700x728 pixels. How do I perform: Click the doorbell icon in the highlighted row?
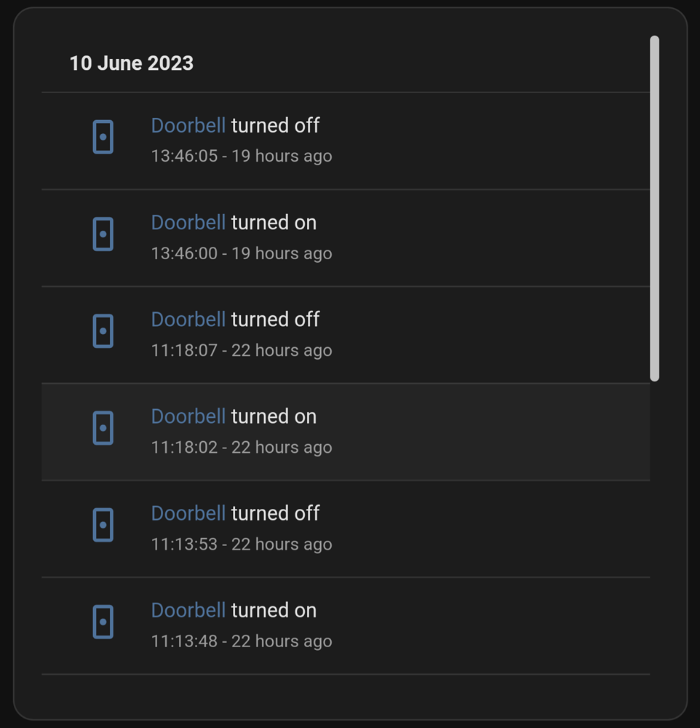click(103, 428)
